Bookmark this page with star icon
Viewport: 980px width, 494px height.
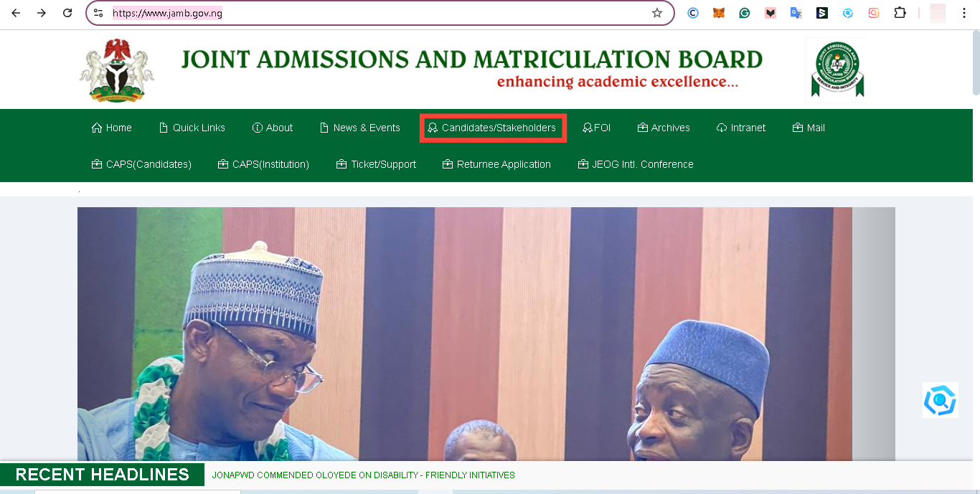click(656, 13)
